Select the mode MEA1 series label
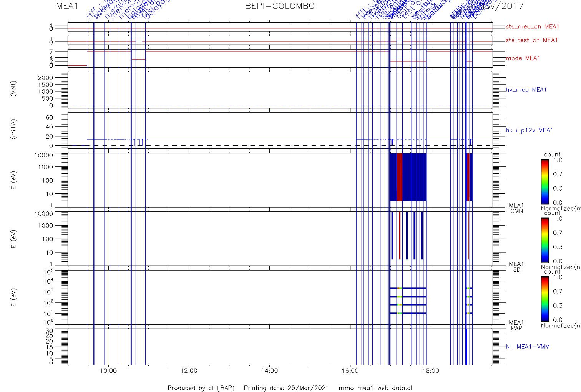 coord(523,58)
